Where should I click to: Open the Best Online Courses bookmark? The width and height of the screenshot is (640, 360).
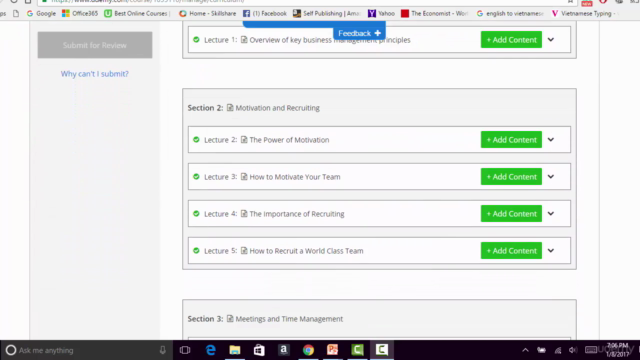pos(137,13)
